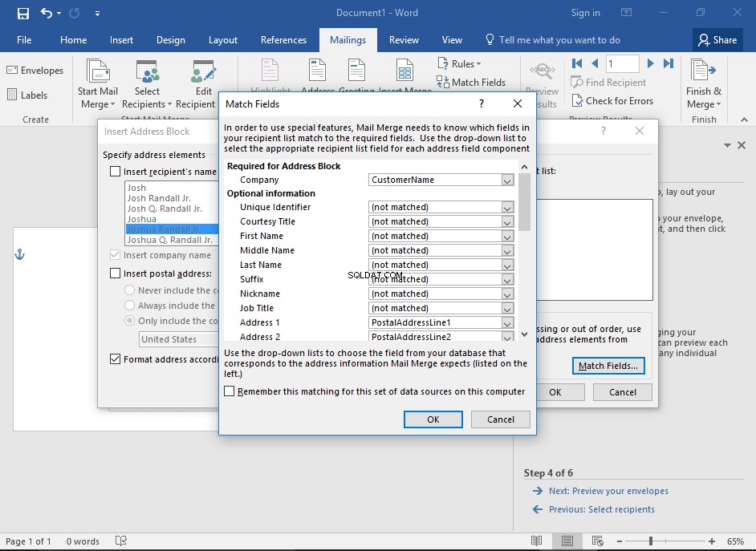Click the scroll up arrow in Match Fields list
This screenshot has width=756, height=551.
click(525, 167)
